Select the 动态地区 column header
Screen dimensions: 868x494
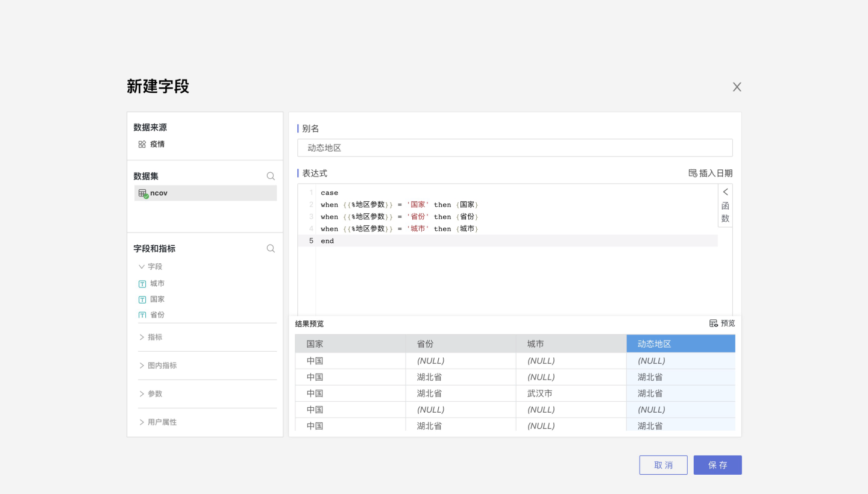pyautogui.click(x=681, y=344)
